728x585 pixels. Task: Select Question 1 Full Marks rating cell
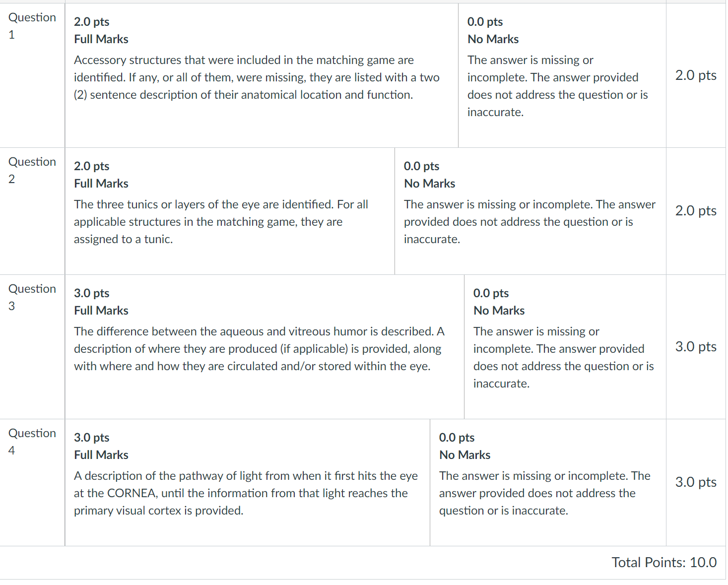click(262, 75)
